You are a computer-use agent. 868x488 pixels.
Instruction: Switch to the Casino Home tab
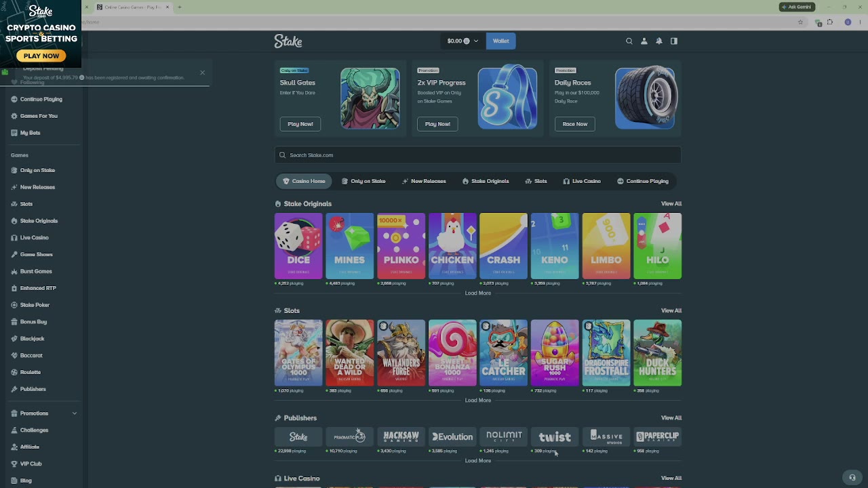[x=304, y=181]
